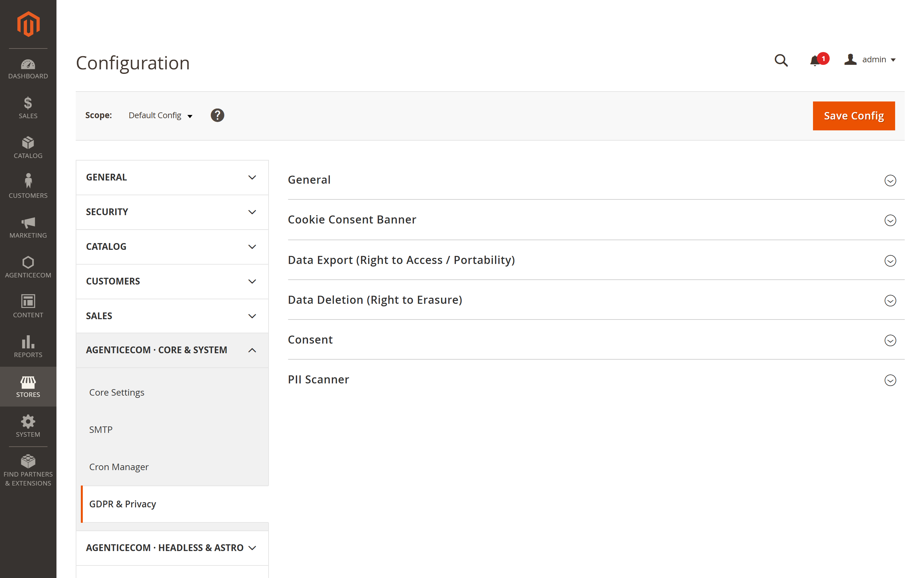Click the PII Scanner circle chevron
Viewport: 924px width, 578px height.
click(890, 380)
